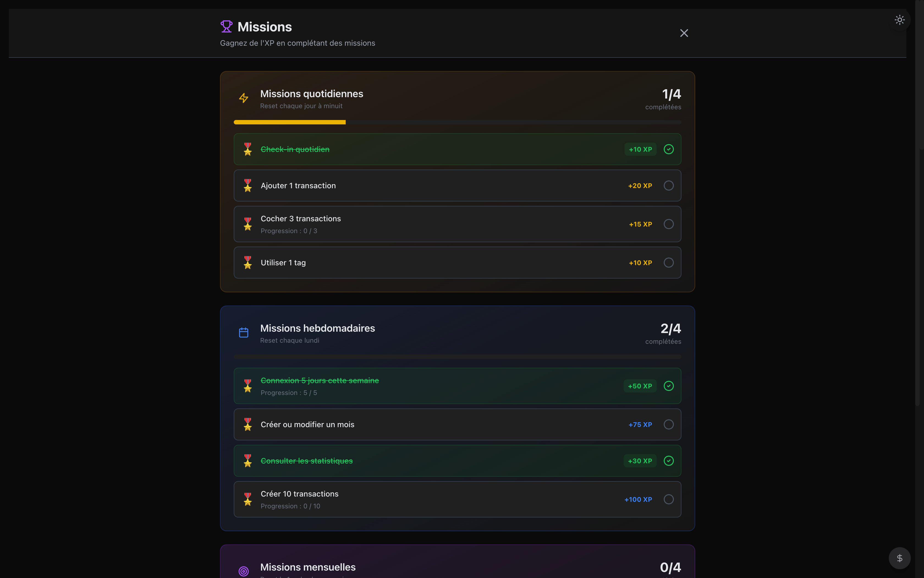Click the +30 XP reward badge
Viewport: 924px width, 578px height.
point(640,461)
